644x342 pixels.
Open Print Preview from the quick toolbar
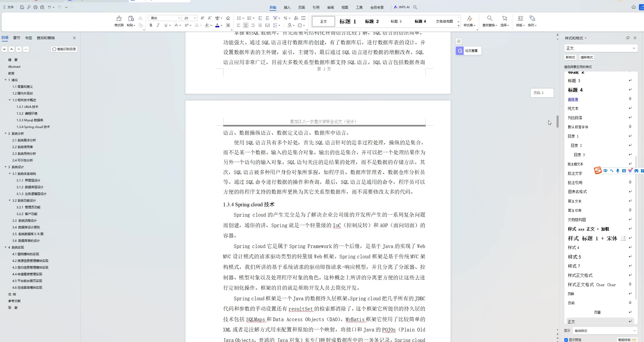coord(42,7)
